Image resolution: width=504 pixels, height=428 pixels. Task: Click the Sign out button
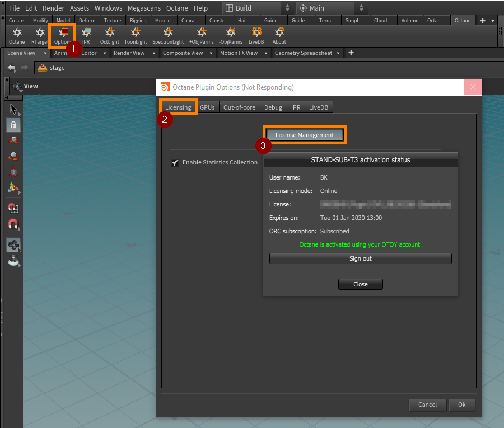click(360, 258)
